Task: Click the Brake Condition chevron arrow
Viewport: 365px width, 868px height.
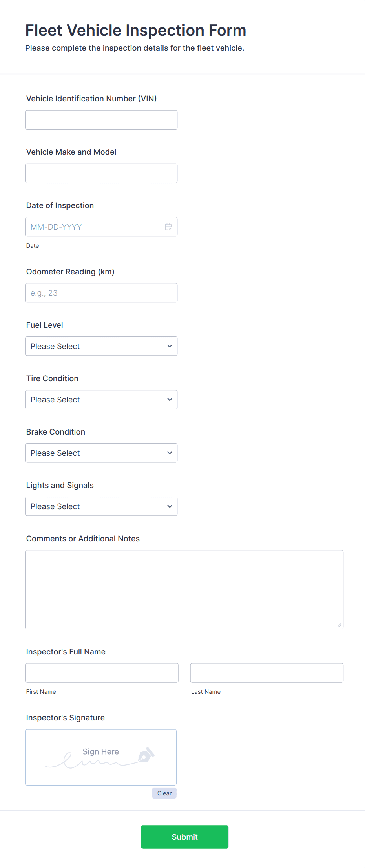Action: (170, 453)
